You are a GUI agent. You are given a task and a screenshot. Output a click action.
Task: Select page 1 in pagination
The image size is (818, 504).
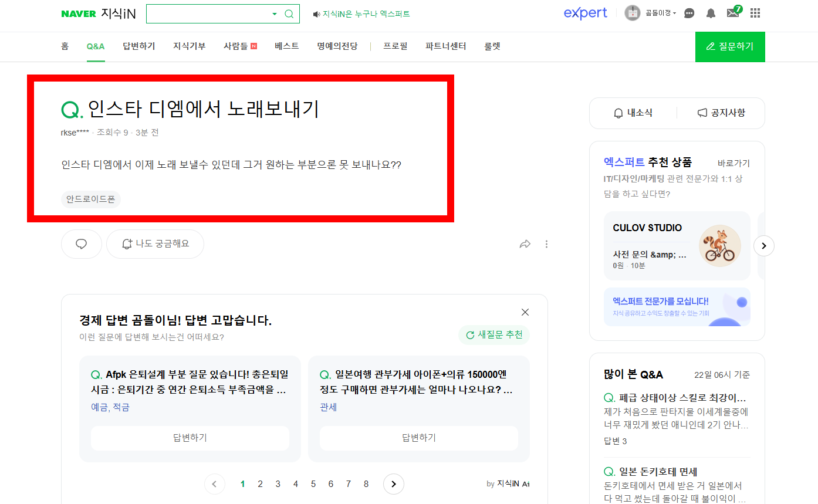(243, 484)
